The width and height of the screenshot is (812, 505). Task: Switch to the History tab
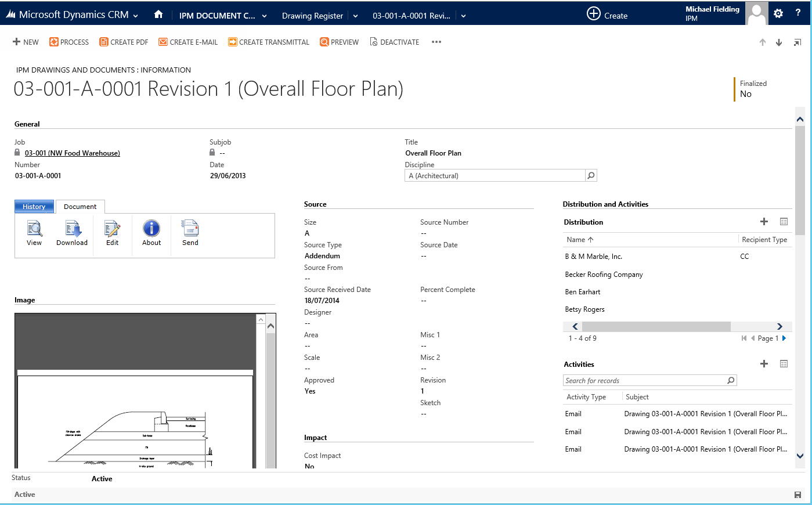pyautogui.click(x=34, y=206)
